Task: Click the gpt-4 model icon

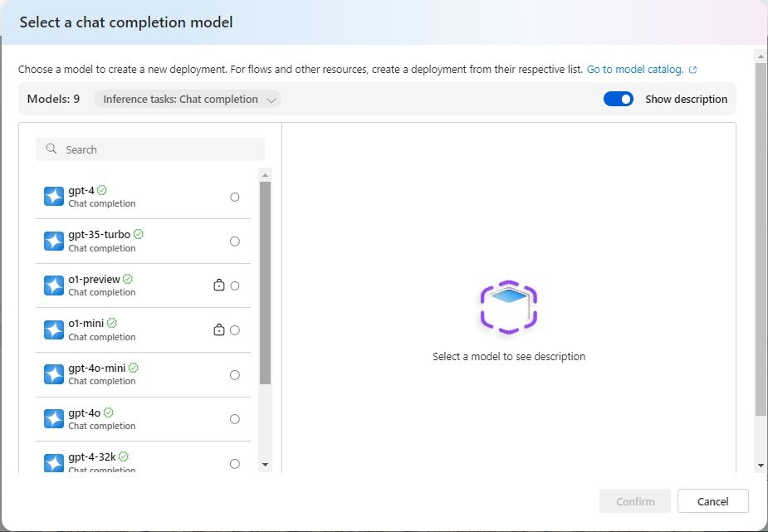Action: tap(54, 197)
